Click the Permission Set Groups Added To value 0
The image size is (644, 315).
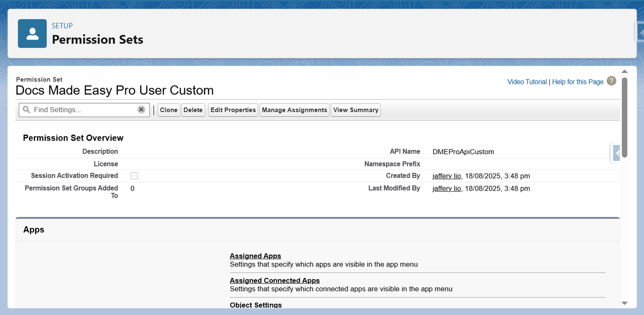pyautogui.click(x=132, y=188)
